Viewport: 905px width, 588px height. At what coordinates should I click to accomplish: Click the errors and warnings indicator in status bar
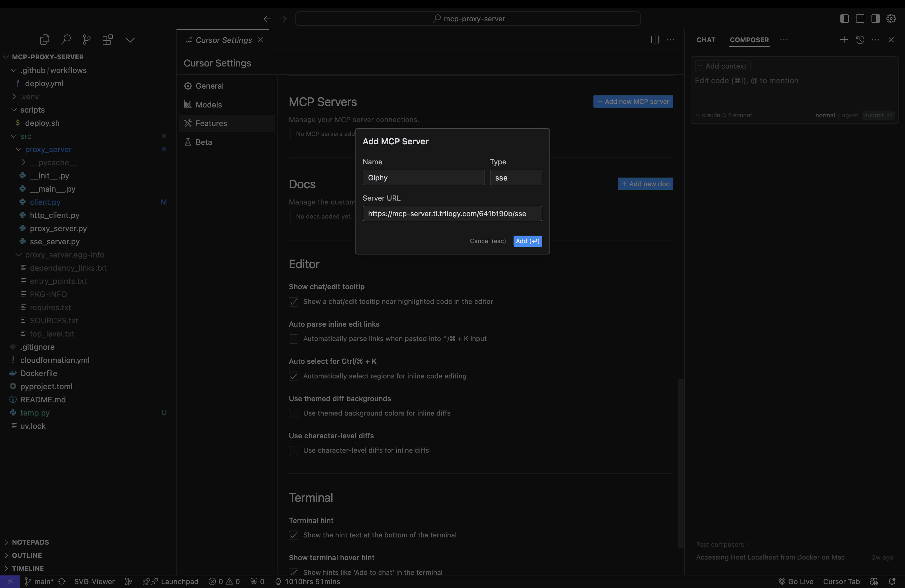(224, 581)
